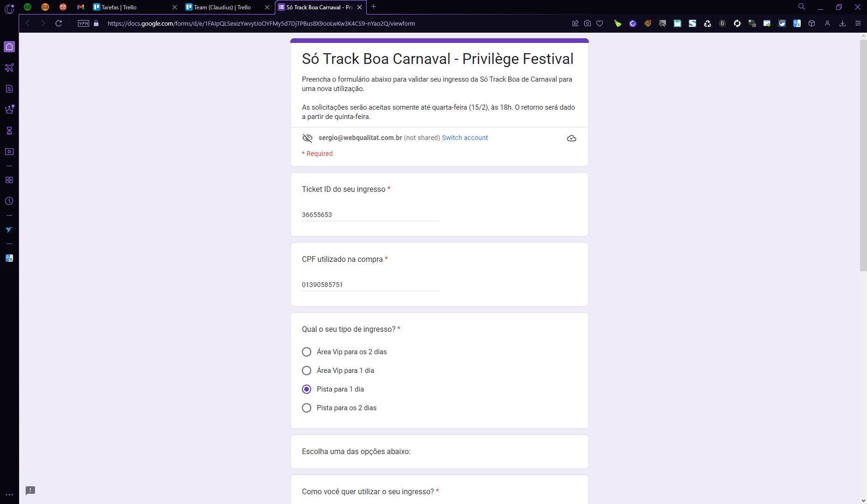Open the blue S extension
Screen dimensions: 867x504
(692, 23)
